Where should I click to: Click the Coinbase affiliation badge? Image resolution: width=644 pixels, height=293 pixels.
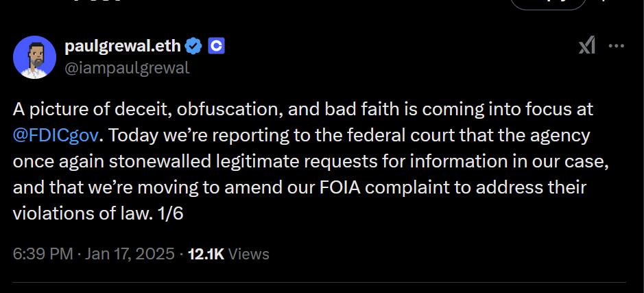[x=216, y=47]
